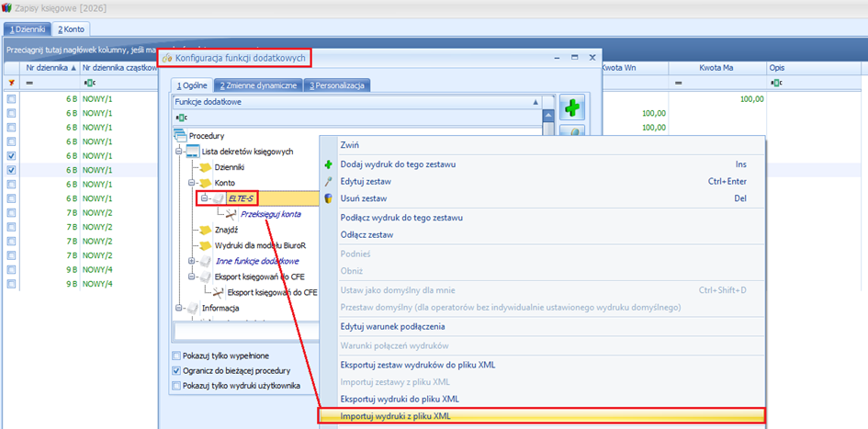Click the tree scrollbar up arrow
868x429 pixels.
(x=548, y=116)
